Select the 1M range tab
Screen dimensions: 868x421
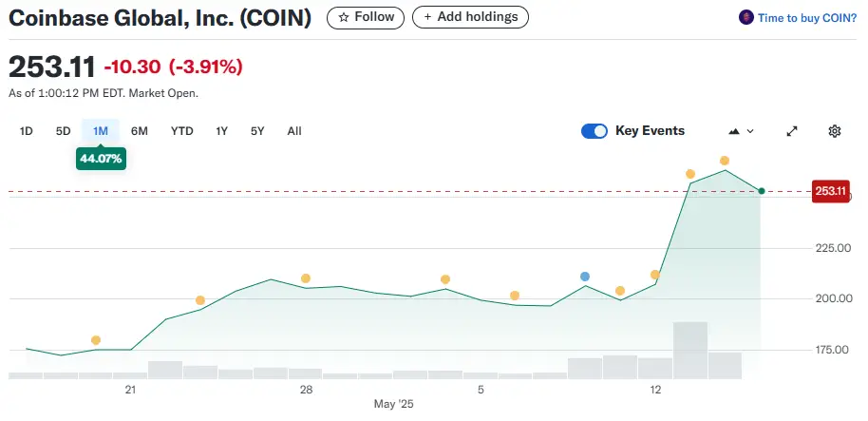(x=101, y=131)
